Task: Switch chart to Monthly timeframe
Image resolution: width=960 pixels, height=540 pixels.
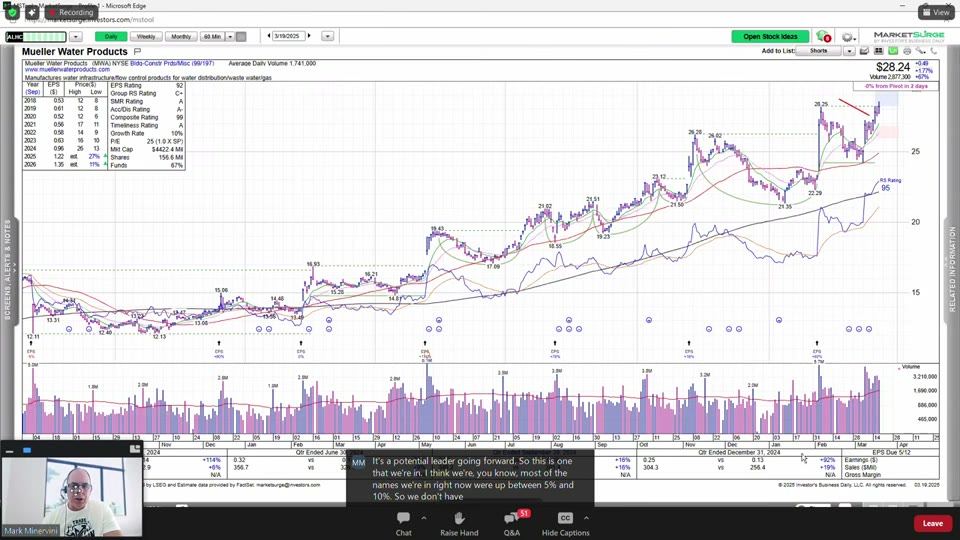Action: pyautogui.click(x=181, y=37)
